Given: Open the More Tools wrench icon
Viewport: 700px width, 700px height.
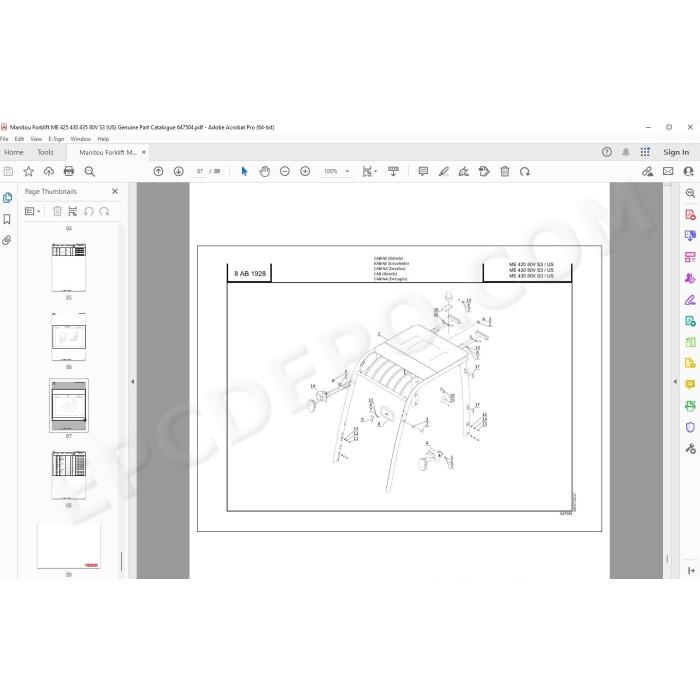Looking at the screenshot, I should coord(690,449).
